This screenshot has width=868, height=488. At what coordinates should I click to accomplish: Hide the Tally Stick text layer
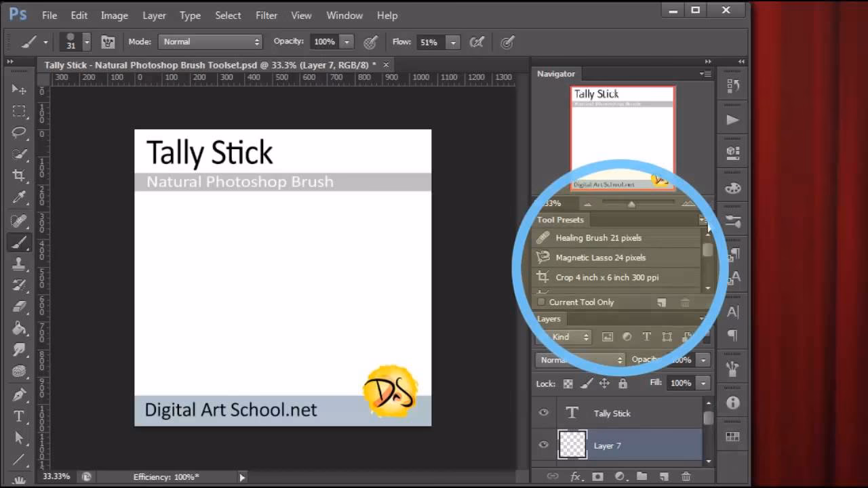point(543,413)
